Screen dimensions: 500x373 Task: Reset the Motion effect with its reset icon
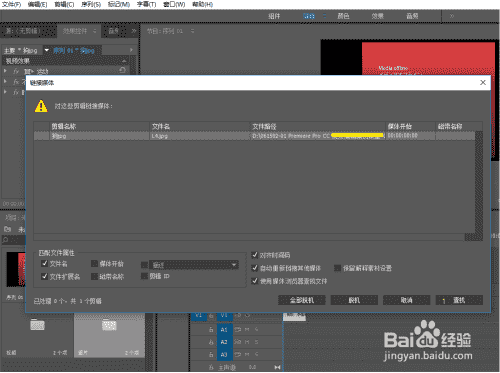click(x=122, y=70)
